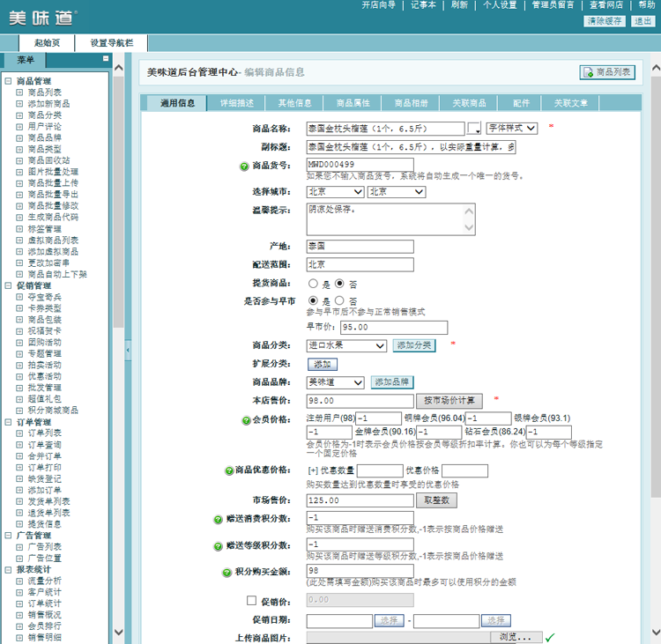Click the 订单列表 tree node icon
661x644 pixels.
click(19, 433)
